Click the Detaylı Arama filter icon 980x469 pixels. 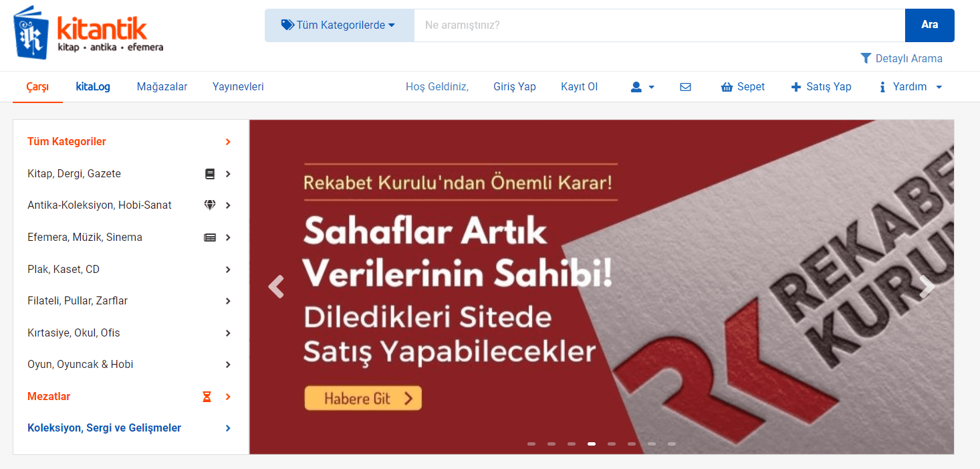point(866,58)
